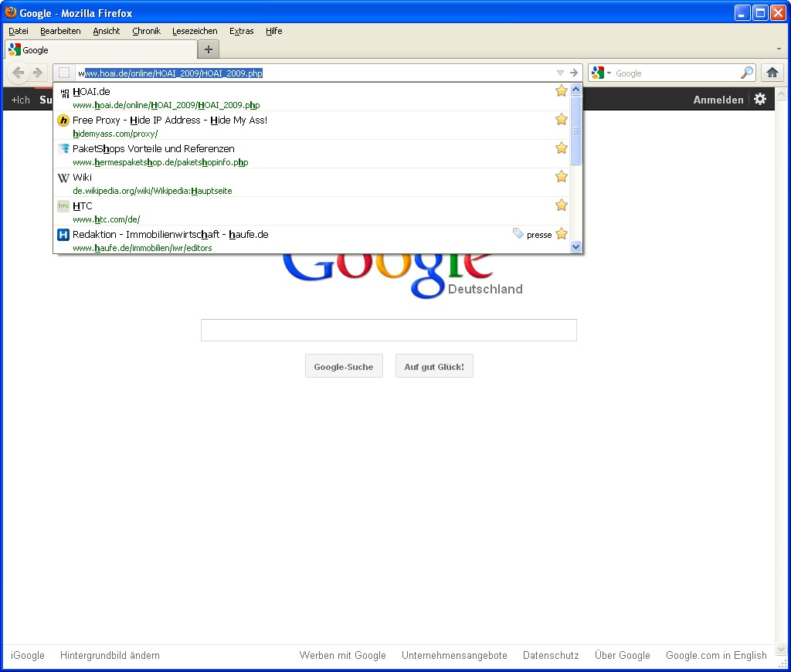
Task: Open the Datei menu
Action: (x=19, y=31)
